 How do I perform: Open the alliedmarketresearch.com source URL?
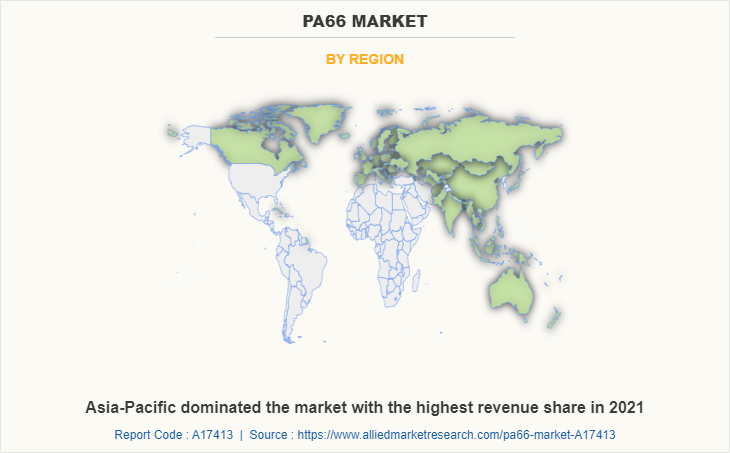(456, 435)
